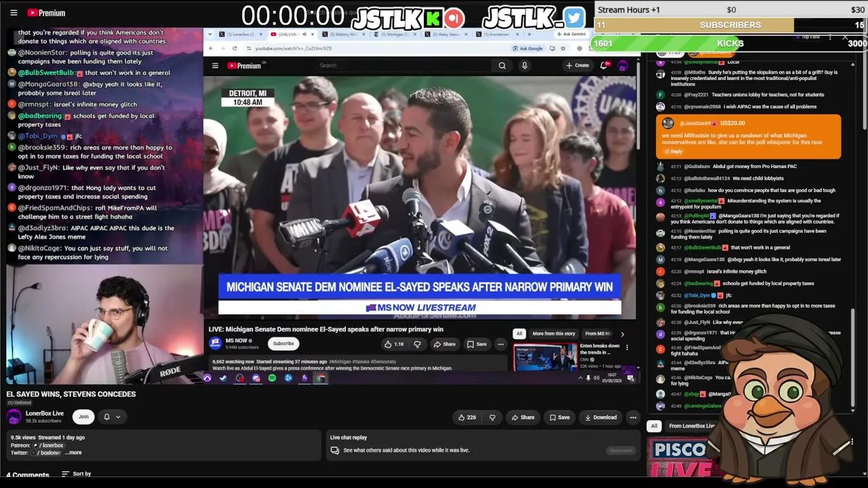Screen dimensions: 868x488
Task: Click the Twitter bird icon in overlay
Action: tap(574, 18)
